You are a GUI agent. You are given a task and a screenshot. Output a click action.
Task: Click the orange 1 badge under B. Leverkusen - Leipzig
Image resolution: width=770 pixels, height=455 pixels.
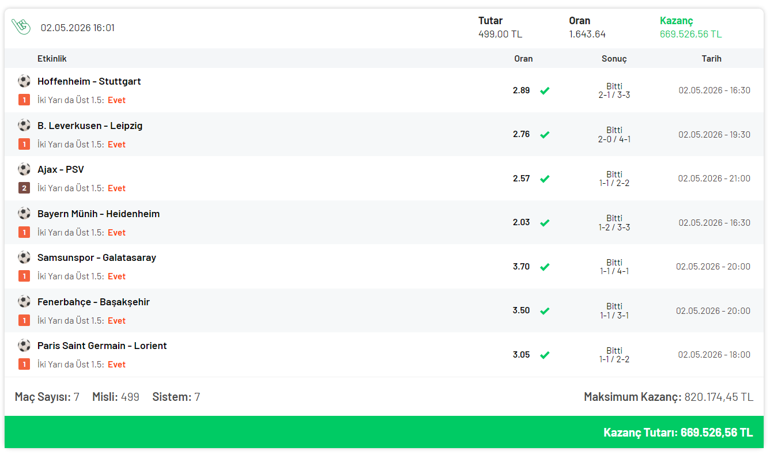[24, 144]
